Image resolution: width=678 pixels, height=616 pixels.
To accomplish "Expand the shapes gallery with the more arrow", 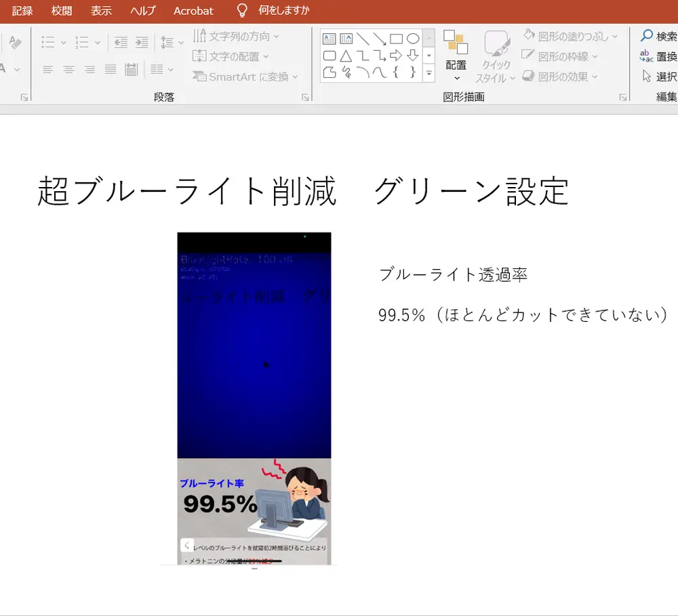I will 428,72.
